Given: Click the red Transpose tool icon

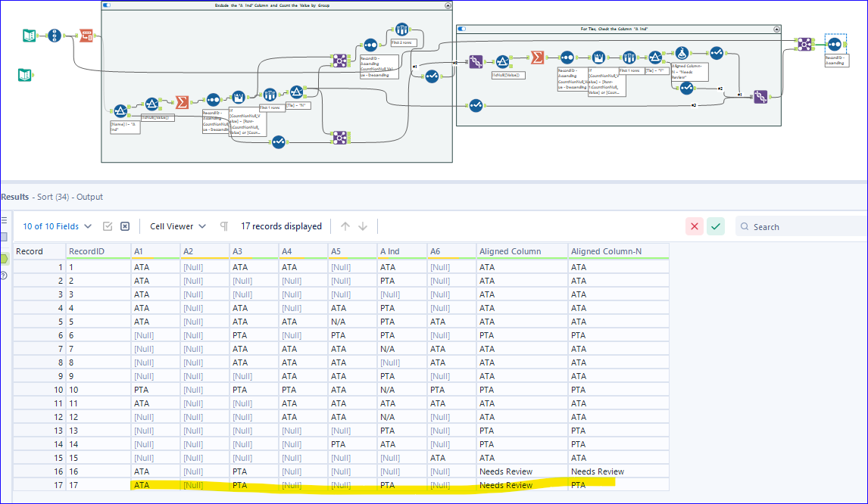Looking at the screenshot, I should [x=86, y=36].
